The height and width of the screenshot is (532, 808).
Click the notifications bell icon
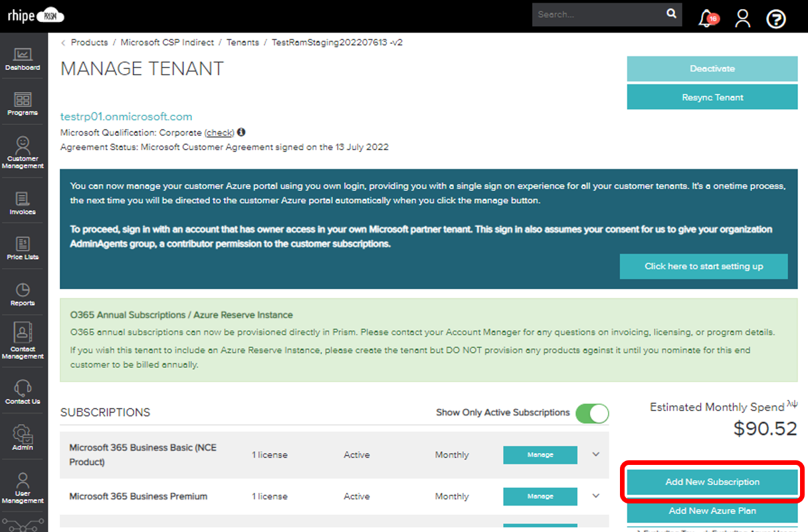pyautogui.click(x=707, y=19)
